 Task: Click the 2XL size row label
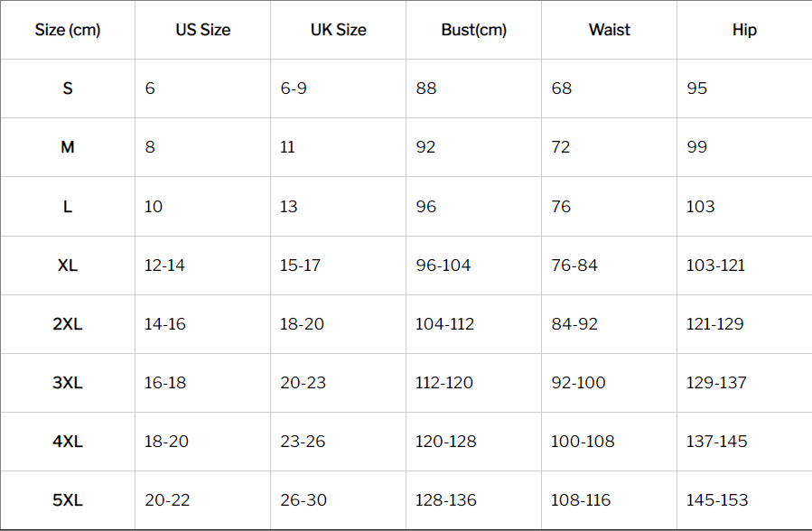coord(68,324)
